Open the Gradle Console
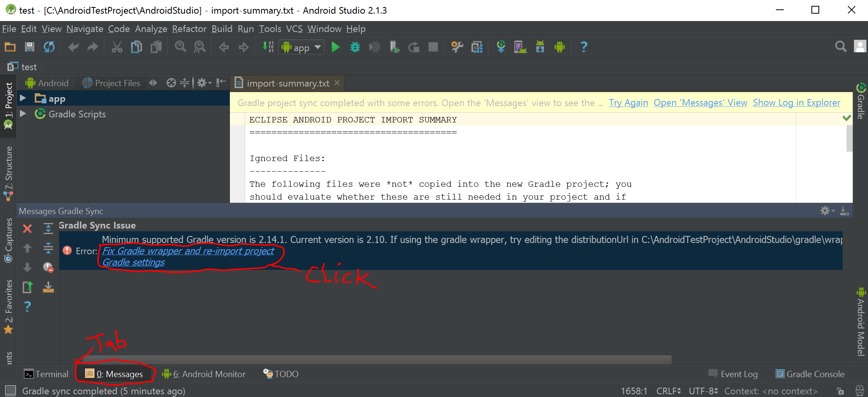Viewport: 868px width, 397px height. coord(810,374)
